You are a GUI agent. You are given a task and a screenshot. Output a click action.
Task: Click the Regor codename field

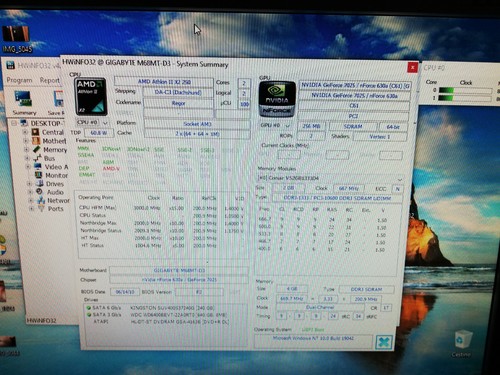[x=178, y=103]
